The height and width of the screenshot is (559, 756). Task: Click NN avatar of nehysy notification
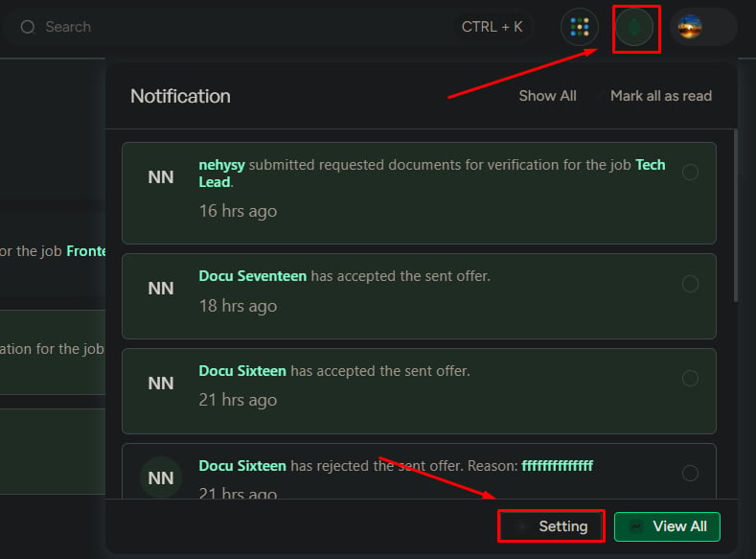(161, 177)
